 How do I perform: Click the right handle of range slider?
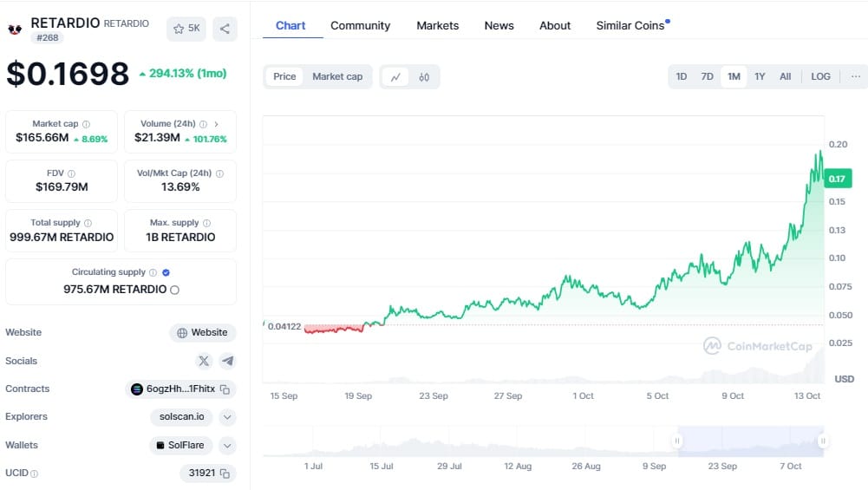click(x=822, y=441)
